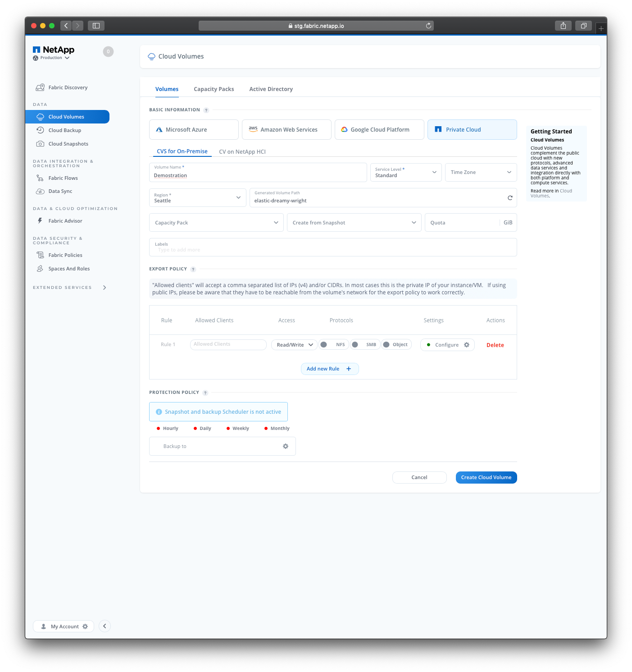632x672 pixels.
Task: Click the red Hourly schedule indicator dot
Action: pos(159,428)
